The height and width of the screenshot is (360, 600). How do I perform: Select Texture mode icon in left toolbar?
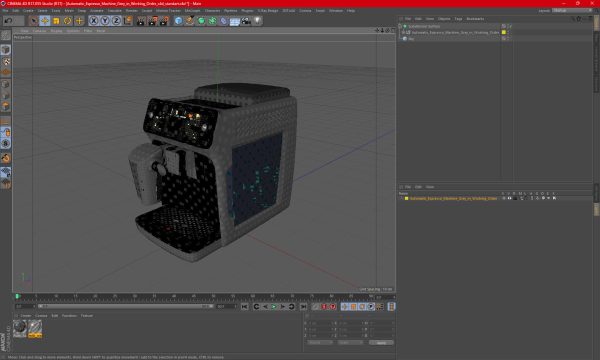click(6, 61)
